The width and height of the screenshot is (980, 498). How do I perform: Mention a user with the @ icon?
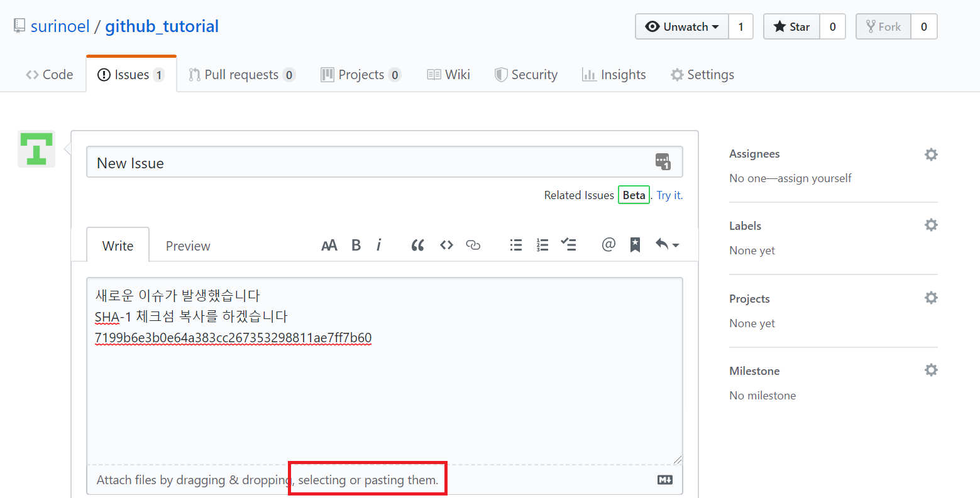608,244
